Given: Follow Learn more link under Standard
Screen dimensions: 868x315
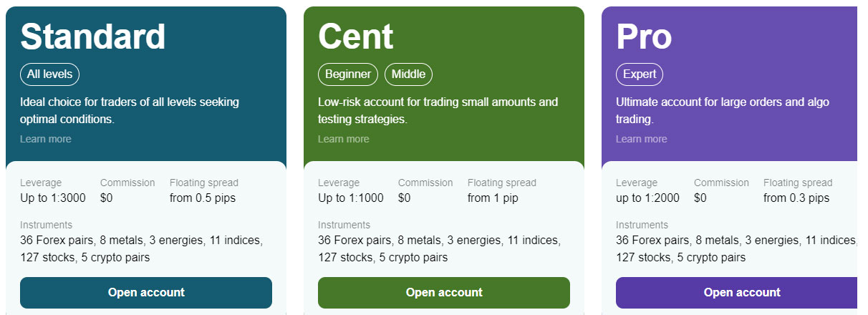Looking at the screenshot, I should point(46,139).
